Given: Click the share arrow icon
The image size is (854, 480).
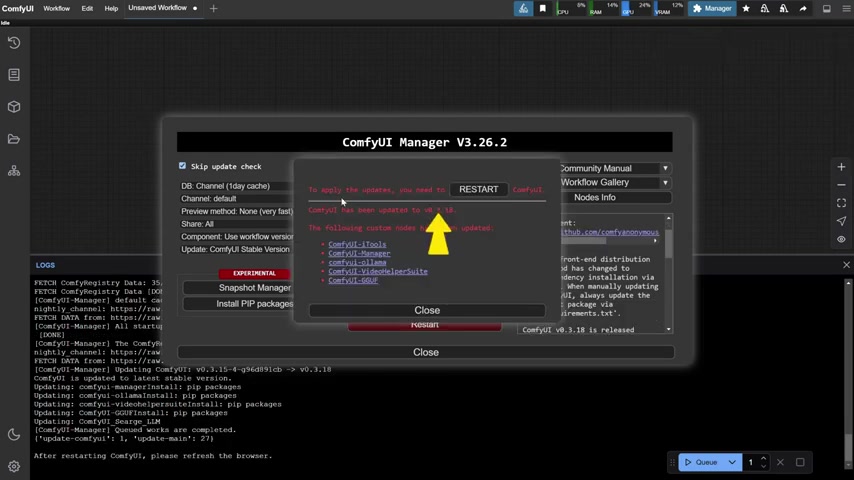Looking at the screenshot, I should coord(803,8).
